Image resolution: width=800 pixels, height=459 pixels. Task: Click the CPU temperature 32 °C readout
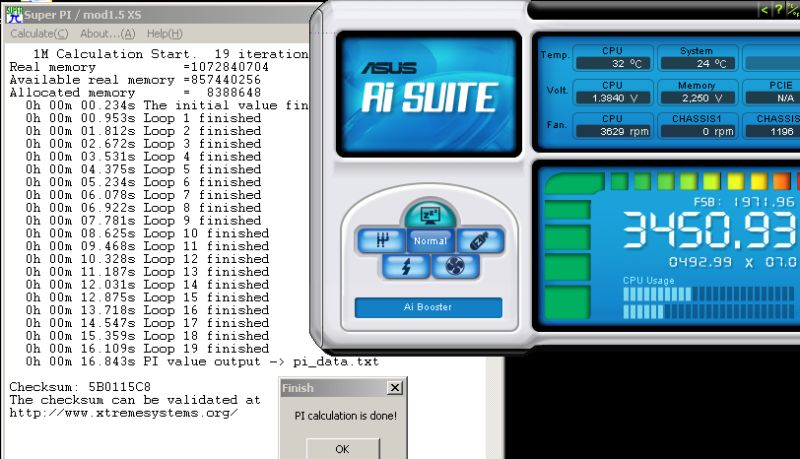pyautogui.click(x=614, y=63)
